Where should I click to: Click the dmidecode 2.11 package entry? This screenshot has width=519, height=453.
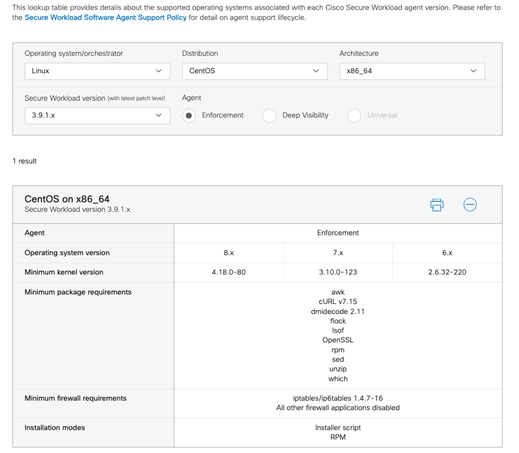coord(338,311)
